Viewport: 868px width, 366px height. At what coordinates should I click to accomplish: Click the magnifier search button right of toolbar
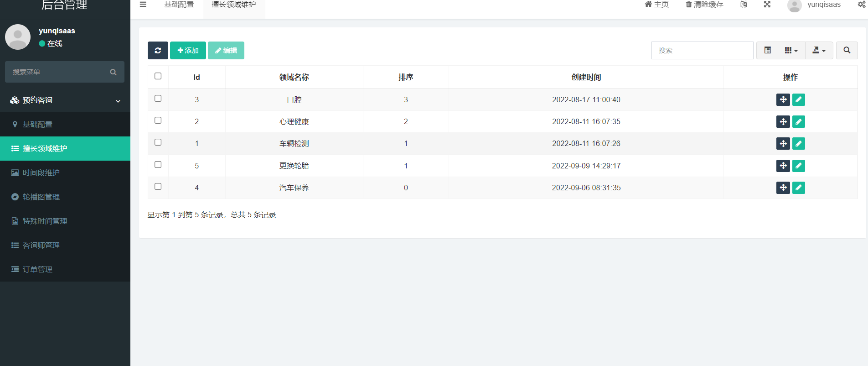pyautogui.click(x=847, y=51)
